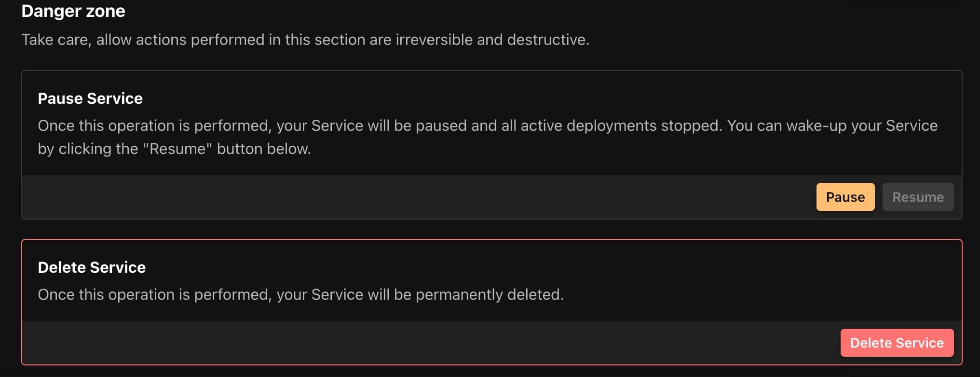
Task: Click the yellow Pause button
Action: (845, 197)
